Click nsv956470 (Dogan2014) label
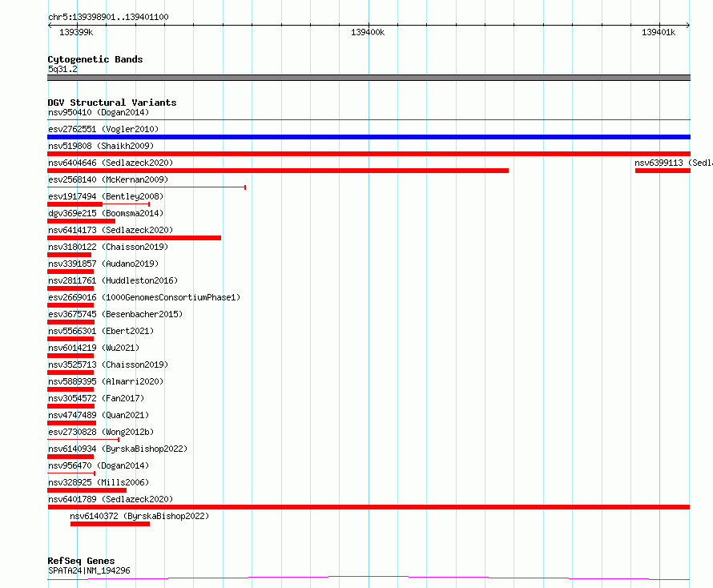Viewport: 713px width, 588px height. pos(99,465)
